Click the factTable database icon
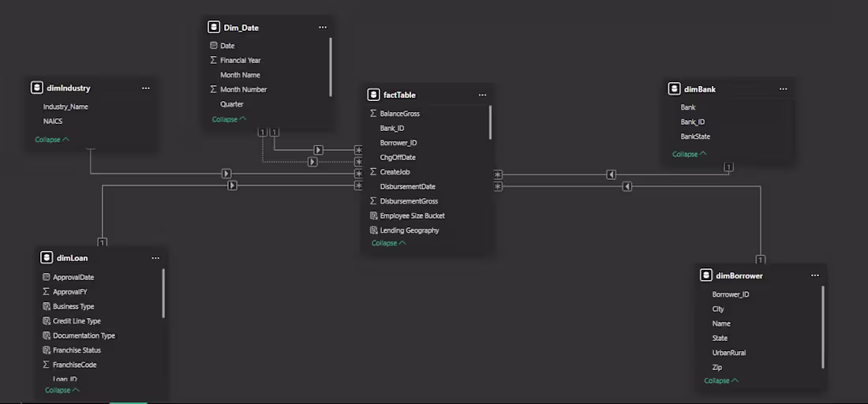Viewport: 868px width, 404px height. click(x=373, y=95)
